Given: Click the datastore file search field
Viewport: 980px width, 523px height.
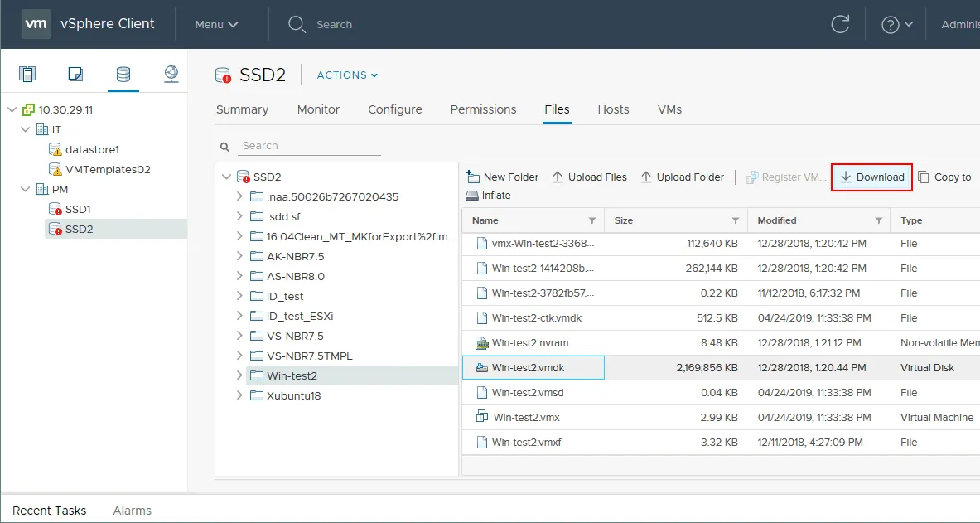Looking at the screenshot, I should (309, 146).
